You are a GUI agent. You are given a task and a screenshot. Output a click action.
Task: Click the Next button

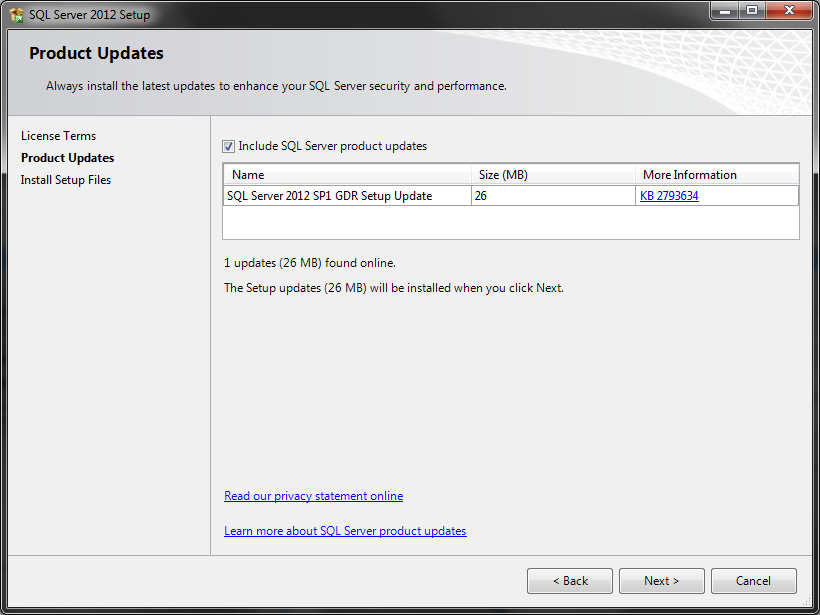coord(661,581)
